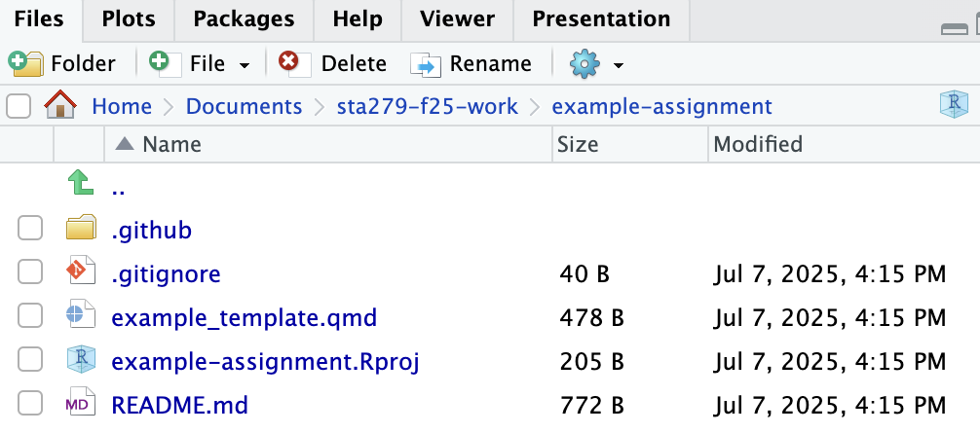980x434 pixels.
Task: Toggle the select-all checkbox in path bar
Action: point(19,105)
